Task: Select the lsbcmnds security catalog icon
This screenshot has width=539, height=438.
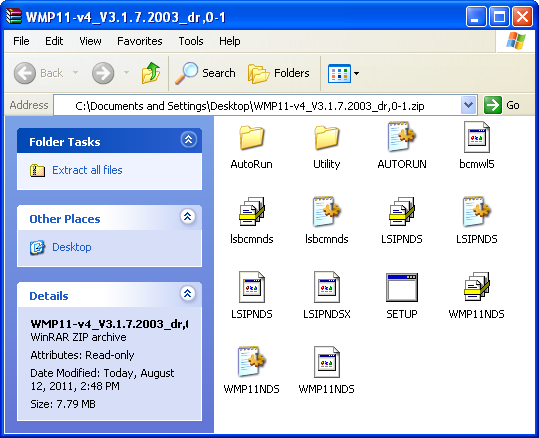Action: 252,211
